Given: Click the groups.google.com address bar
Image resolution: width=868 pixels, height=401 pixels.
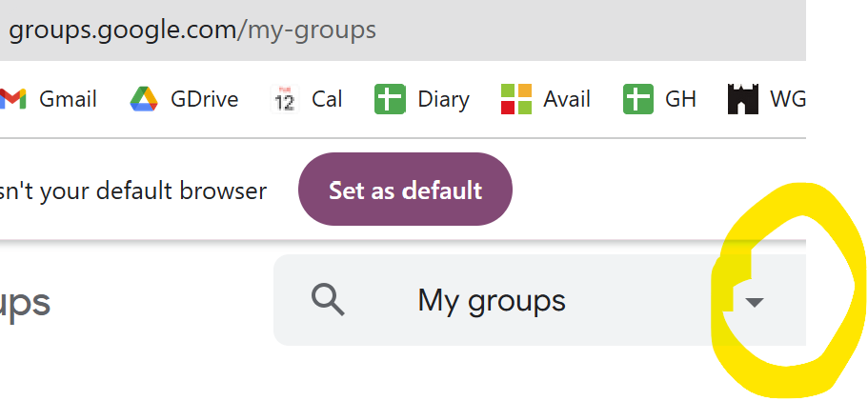Looking at the screenshot, I should (192, 30).
